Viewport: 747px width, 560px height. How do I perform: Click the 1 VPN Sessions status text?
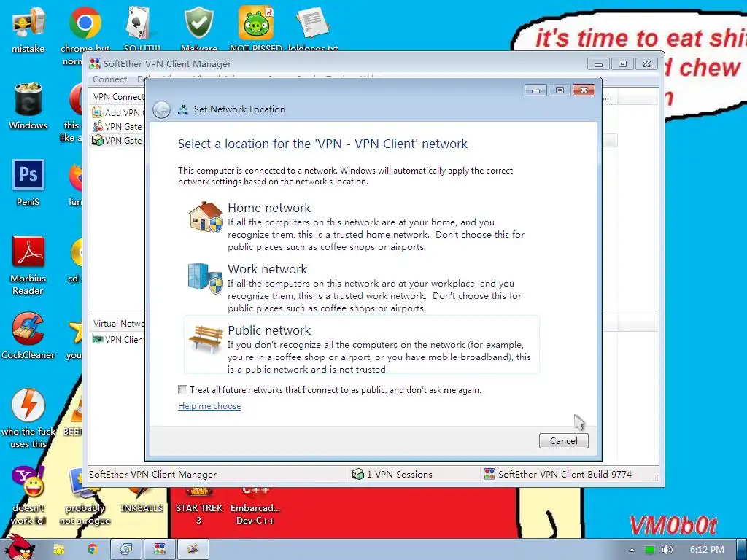[x=400, y=475]
